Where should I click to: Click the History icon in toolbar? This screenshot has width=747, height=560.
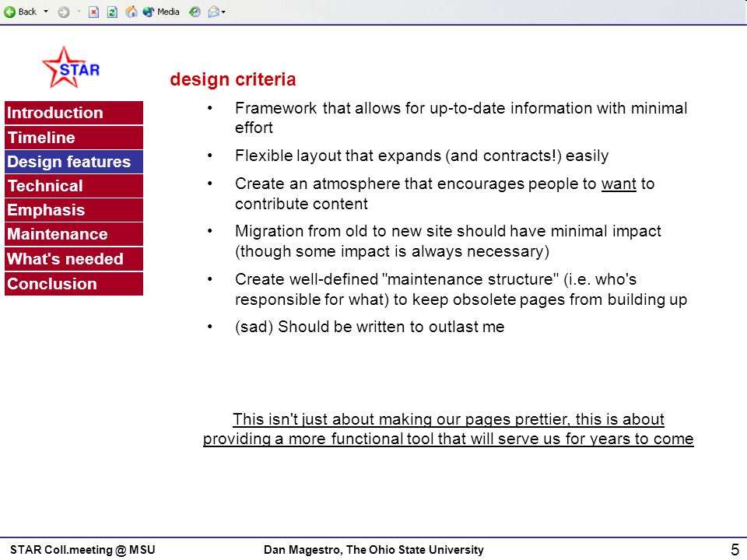coord(195,12)
